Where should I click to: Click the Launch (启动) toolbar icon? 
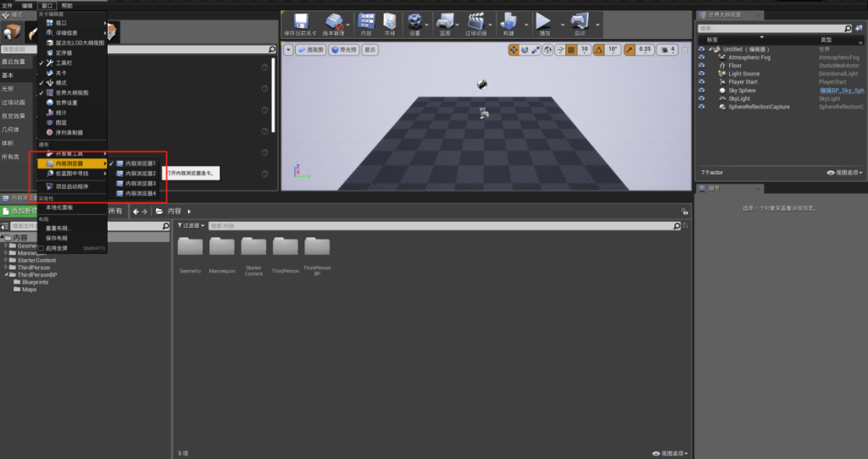580,23
